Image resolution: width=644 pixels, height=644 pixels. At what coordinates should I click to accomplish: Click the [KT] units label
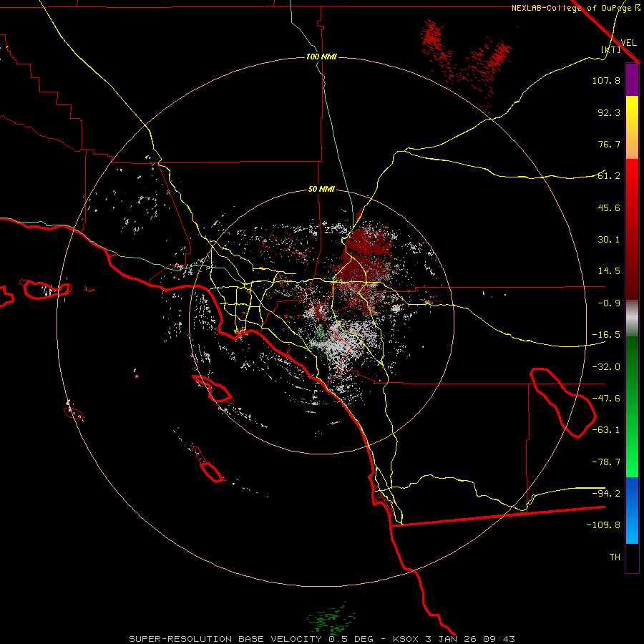click(611, 49)
